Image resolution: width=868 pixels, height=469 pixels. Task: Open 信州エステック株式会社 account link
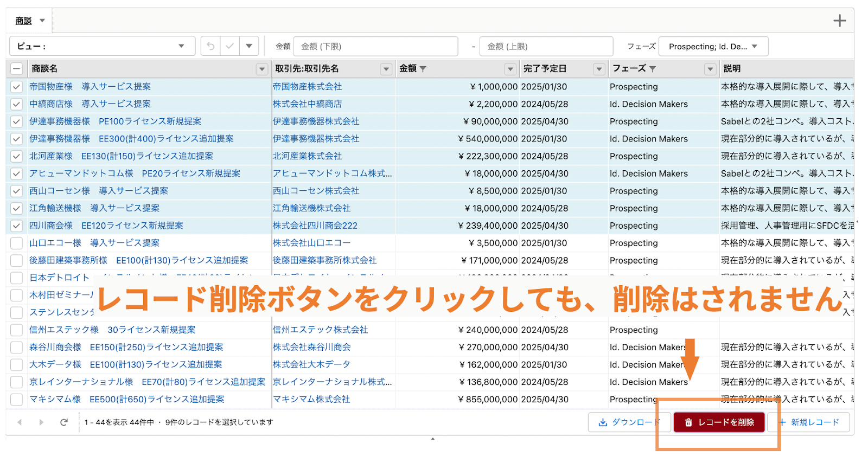[320, 330]
